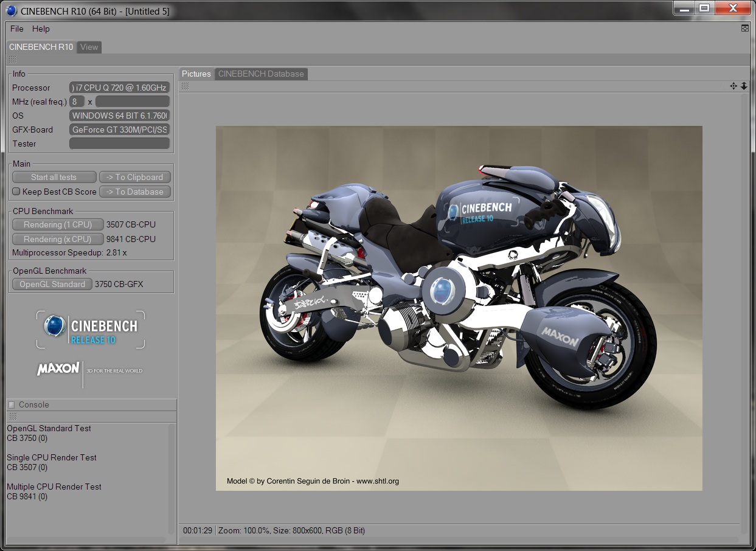Run the OpenGL Standard benchmark
756x551 pixels.
(52, 284)
